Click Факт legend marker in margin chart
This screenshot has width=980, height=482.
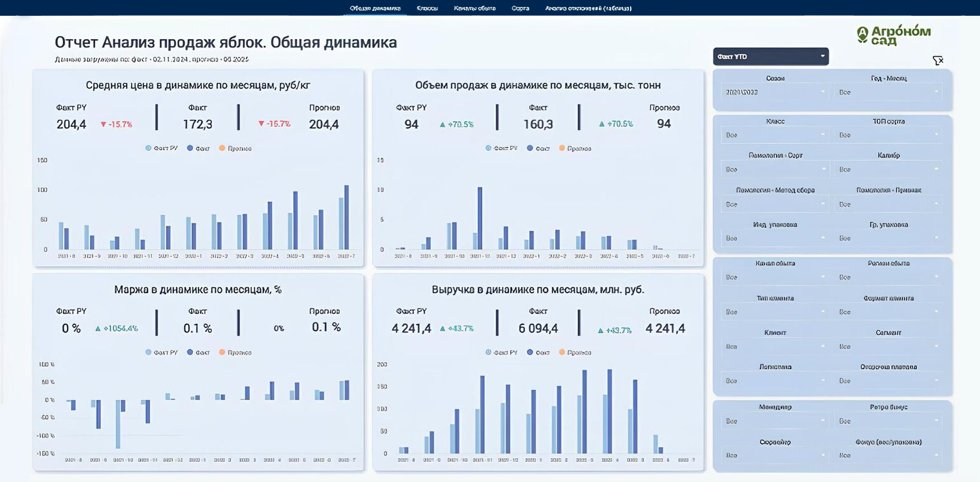point(190,352)
